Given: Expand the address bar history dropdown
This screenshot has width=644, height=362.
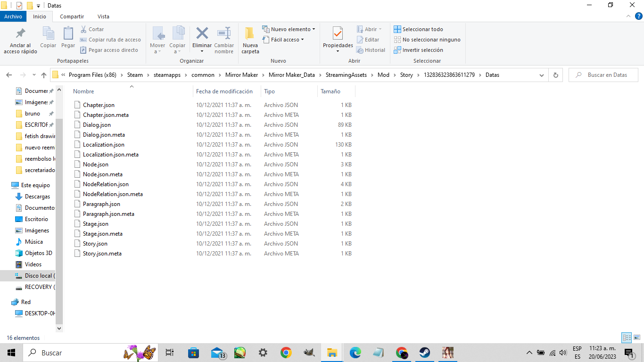Looking at the screenshot, I should [x=542, y=75].
